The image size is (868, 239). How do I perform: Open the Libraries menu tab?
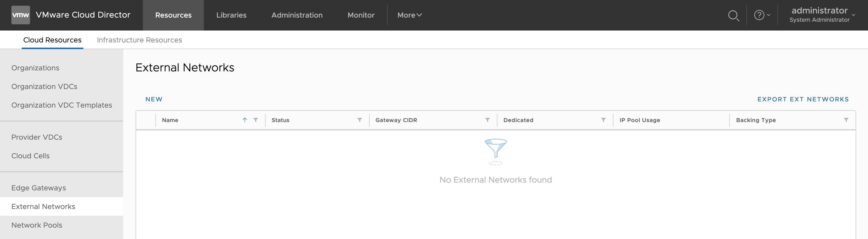tap(231, 15)
